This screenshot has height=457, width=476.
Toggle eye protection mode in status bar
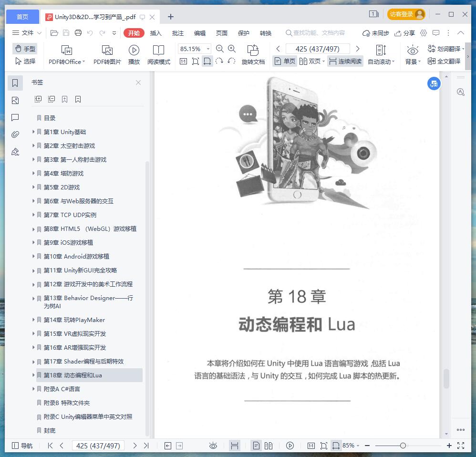[213, 446]
